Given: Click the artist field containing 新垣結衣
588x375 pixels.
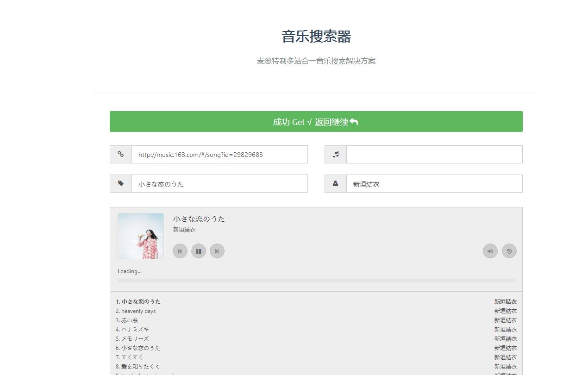Looking at the screenshot, I should (434, 183).
